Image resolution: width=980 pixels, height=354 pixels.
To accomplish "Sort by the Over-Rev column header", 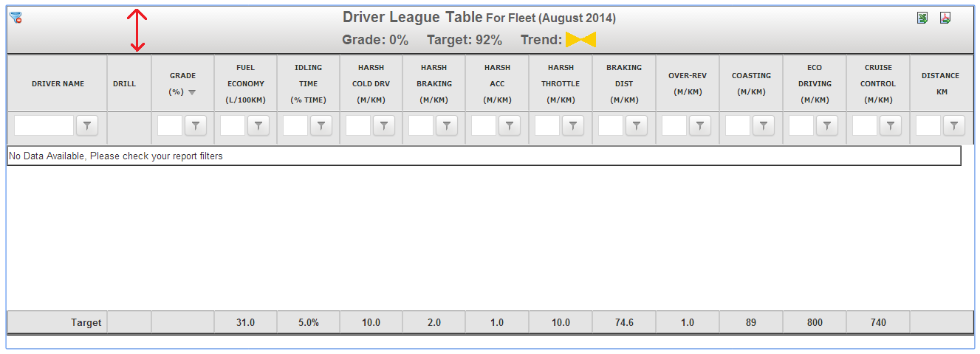I will point(688,83).
